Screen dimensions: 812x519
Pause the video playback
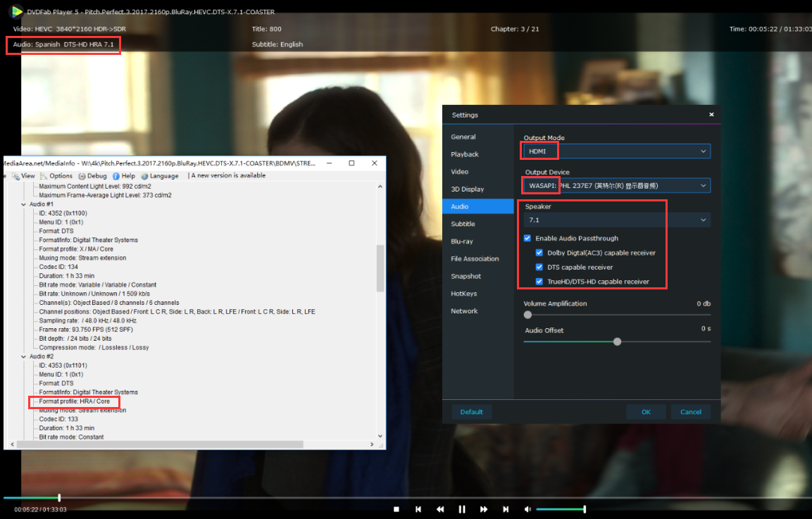coord(462,509)
